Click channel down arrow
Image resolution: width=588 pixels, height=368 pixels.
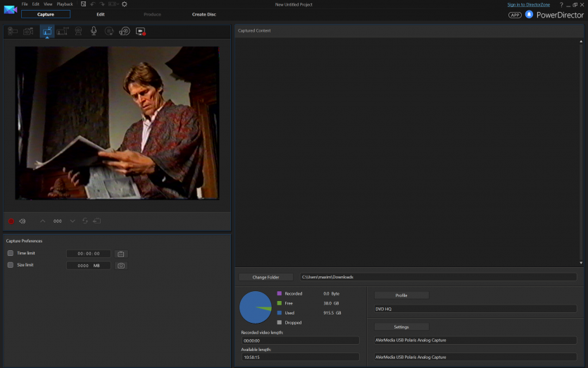coord(72,221)
